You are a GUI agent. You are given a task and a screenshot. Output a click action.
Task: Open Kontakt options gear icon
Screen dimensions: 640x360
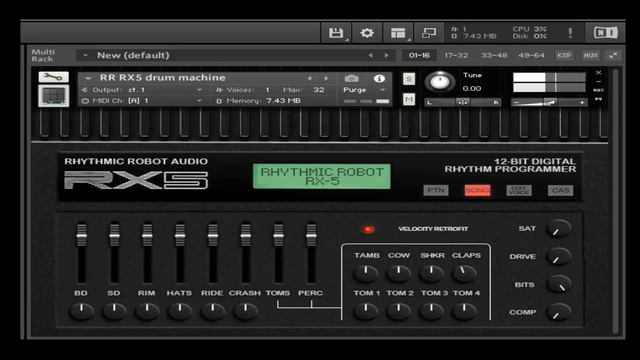click(367, 33)
